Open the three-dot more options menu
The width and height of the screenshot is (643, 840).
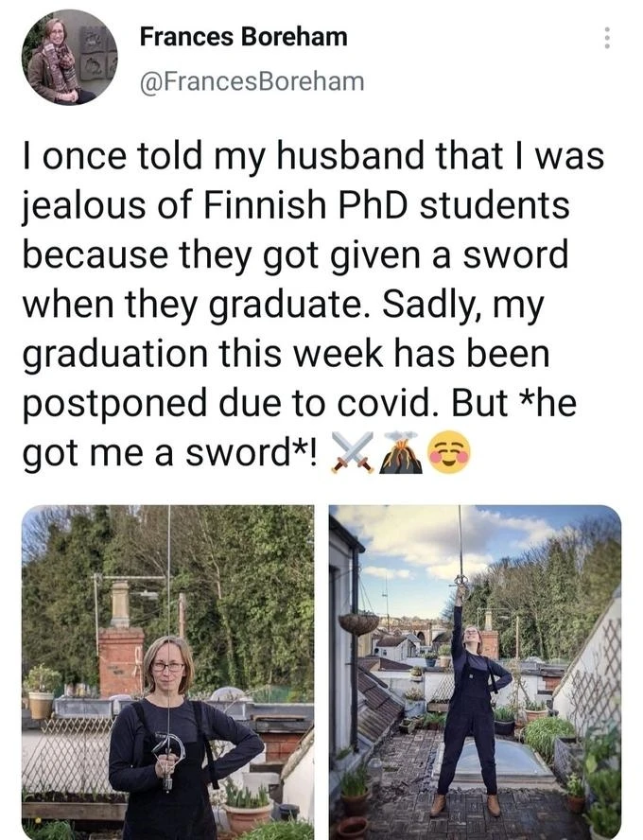[606, 38]
